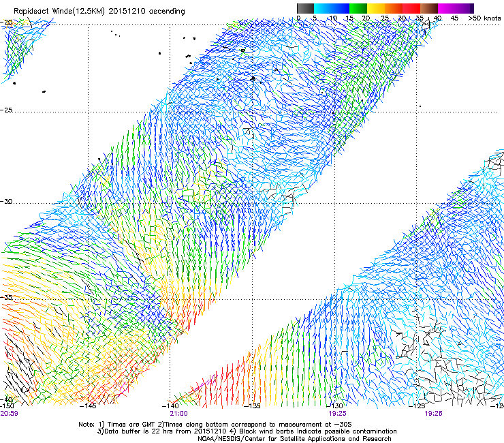Click the gray 0-5 knots legend color
This screenshot has width=504, height=443.
click(x=305, y=8)
